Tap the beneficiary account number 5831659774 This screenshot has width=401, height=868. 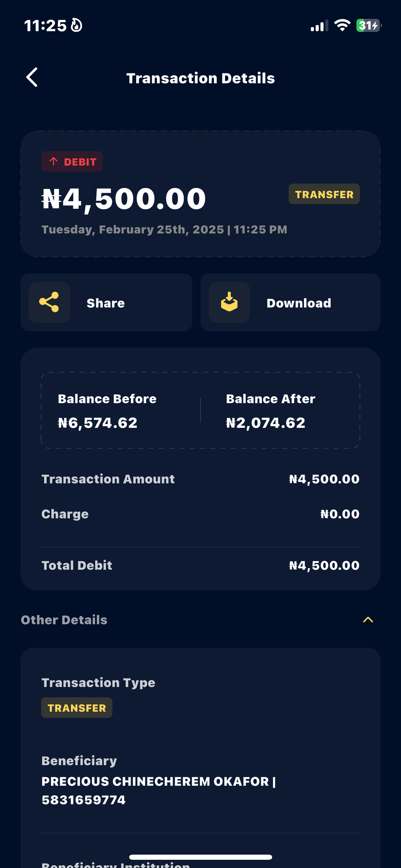(84, 800)
